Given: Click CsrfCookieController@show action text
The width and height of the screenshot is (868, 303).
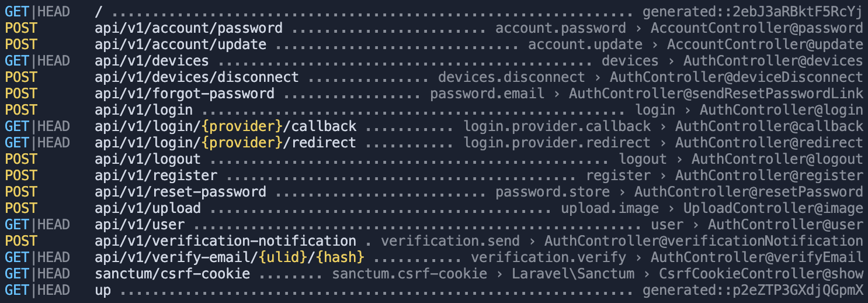Looking at the screenshot, I should [761, 274].
